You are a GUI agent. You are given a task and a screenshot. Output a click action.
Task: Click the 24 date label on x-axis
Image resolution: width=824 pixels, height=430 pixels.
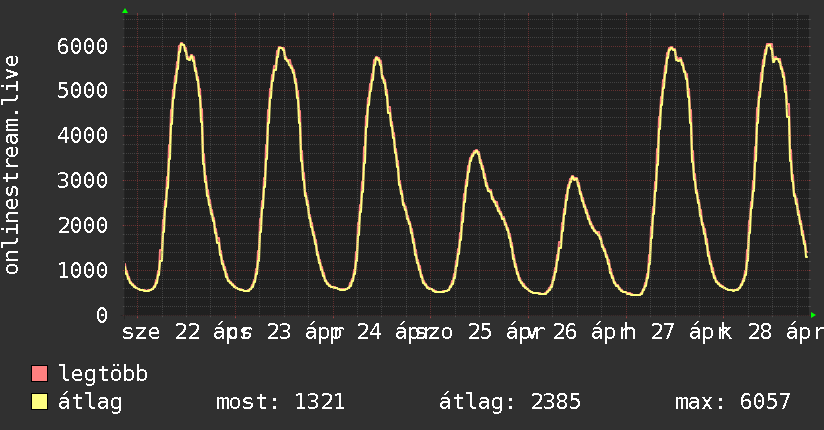[369, 332]
